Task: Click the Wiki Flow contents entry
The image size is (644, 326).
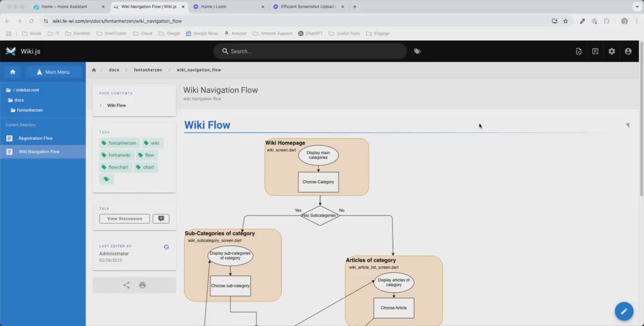Action: (117, 106)
